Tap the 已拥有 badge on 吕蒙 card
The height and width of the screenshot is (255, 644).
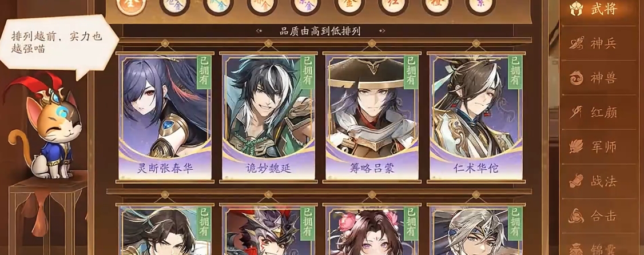tap(411, 72)
